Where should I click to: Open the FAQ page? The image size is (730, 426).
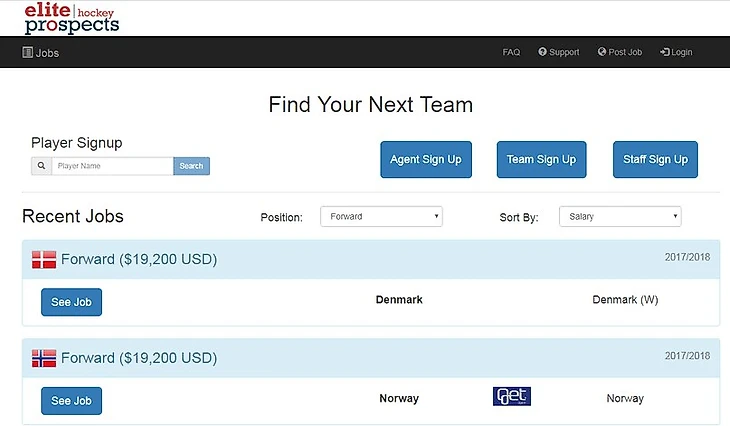(511, 52)
